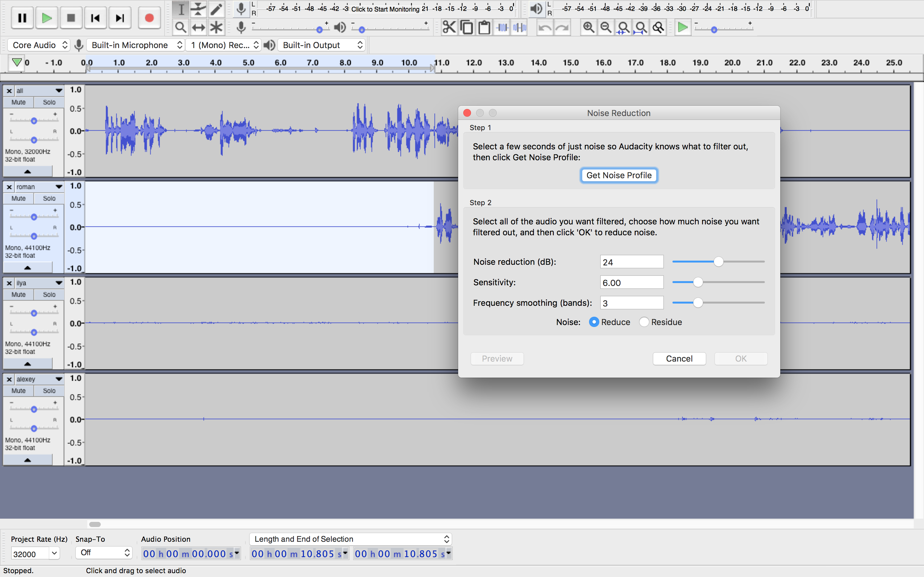Mute the roman track
Screen dimensions: 924x577
tap(18, 198)
